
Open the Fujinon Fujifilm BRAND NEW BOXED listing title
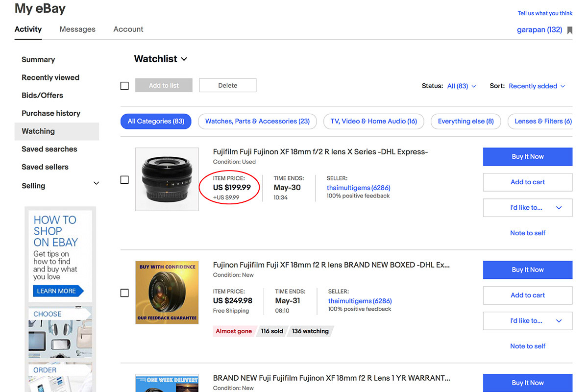tap(331, 265)
